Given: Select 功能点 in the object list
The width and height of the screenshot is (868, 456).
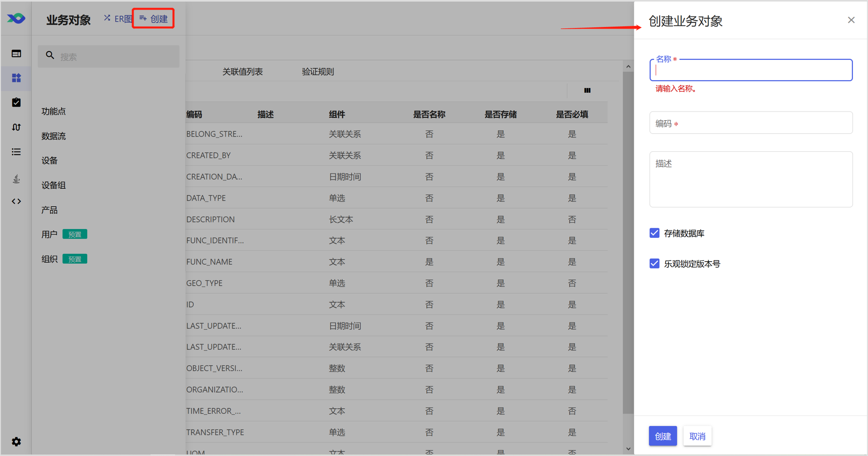Looking at the screenshot, I should [x=53, y=112].
